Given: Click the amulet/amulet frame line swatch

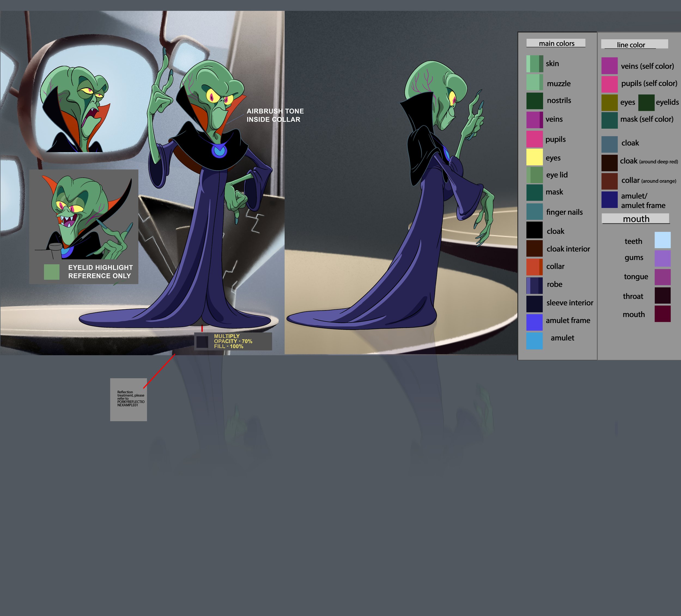Looking at the screenshot, I should click(609, 200).
